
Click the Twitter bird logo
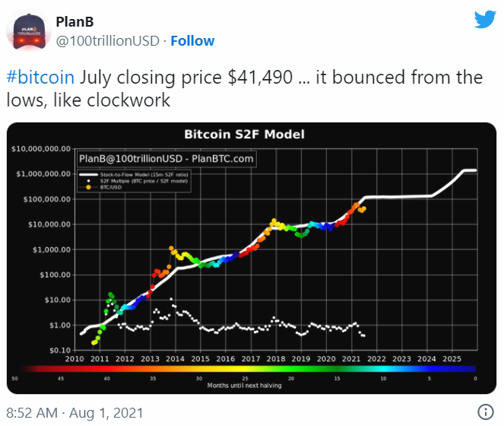484,20
